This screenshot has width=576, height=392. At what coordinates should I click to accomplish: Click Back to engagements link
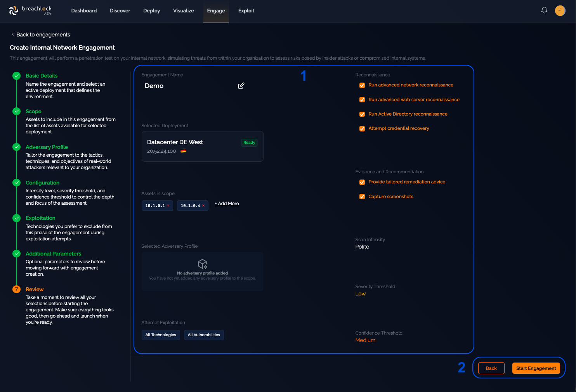click(x=41, y=35)
